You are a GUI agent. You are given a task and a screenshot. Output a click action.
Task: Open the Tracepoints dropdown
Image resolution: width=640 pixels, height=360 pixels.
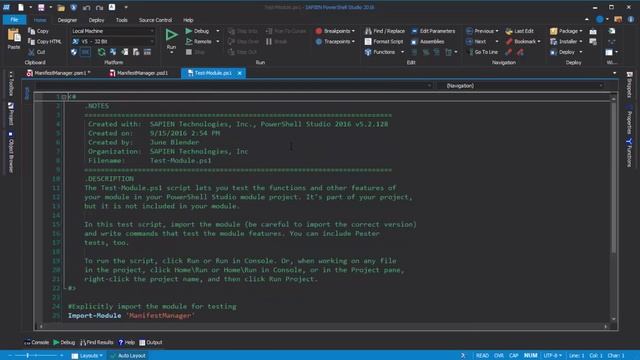[335, 42]
